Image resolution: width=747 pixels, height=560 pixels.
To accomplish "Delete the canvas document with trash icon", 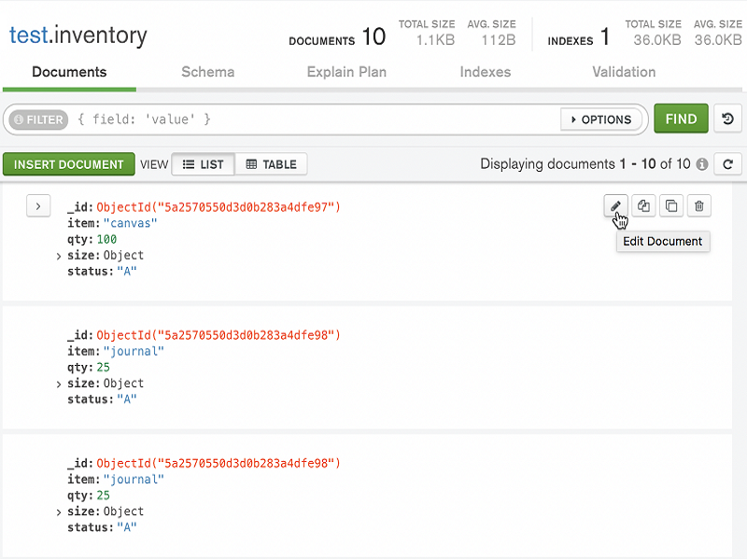I will 698,205.
